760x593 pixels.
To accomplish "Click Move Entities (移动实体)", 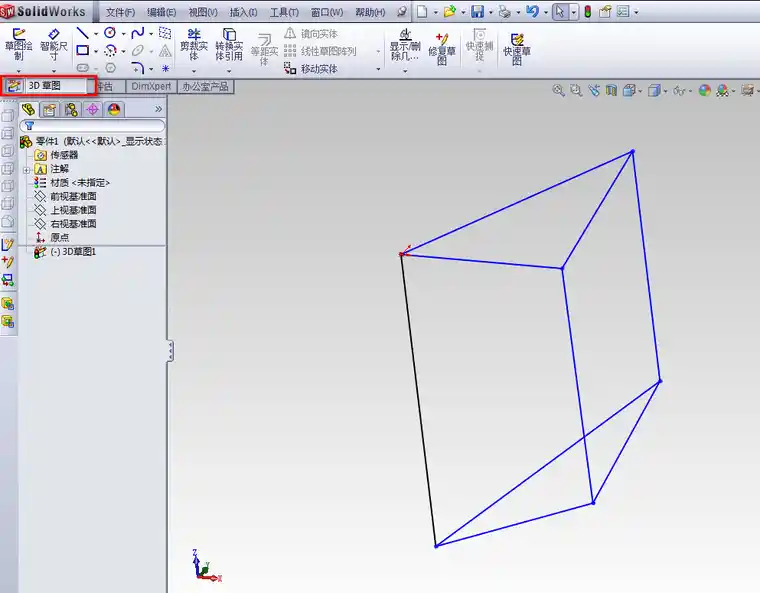I will click(311, 69).
